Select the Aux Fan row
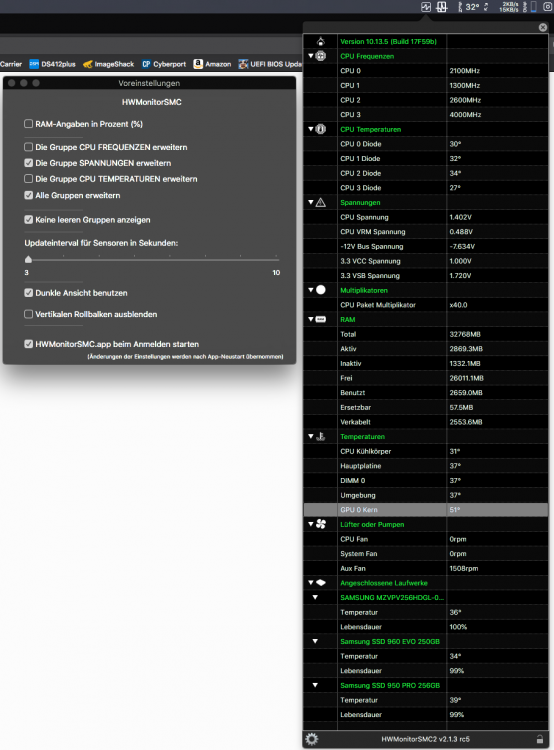 426,568
